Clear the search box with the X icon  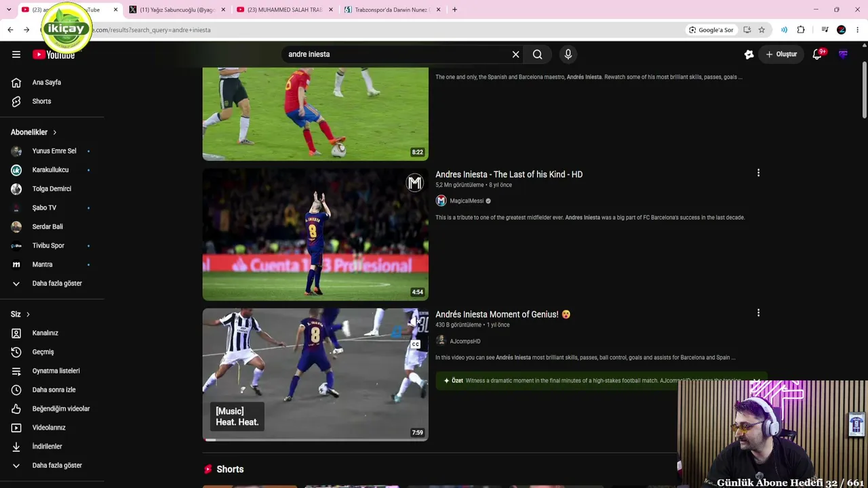pyautogui.click(x=515, y=54)
